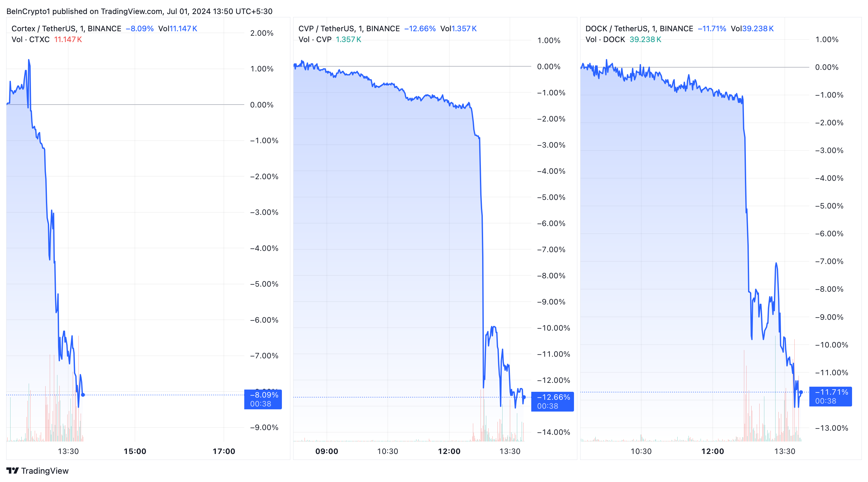Click the CVP chart last-price dot
Image resolution: width=868 pixels, height=482 pixels.
[524, 397]
